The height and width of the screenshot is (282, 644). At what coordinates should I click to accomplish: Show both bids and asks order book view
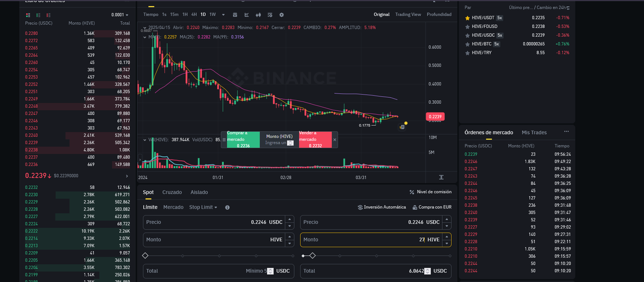coord(28,15)
